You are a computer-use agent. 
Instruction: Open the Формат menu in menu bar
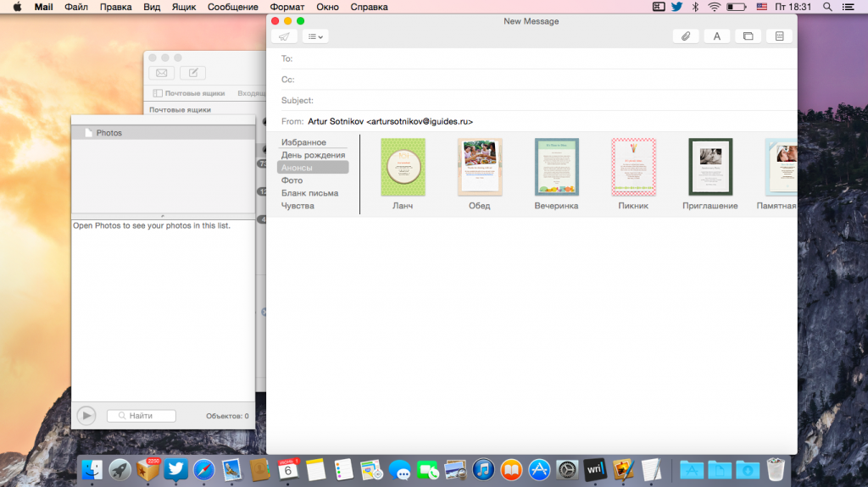coord(287,7)
